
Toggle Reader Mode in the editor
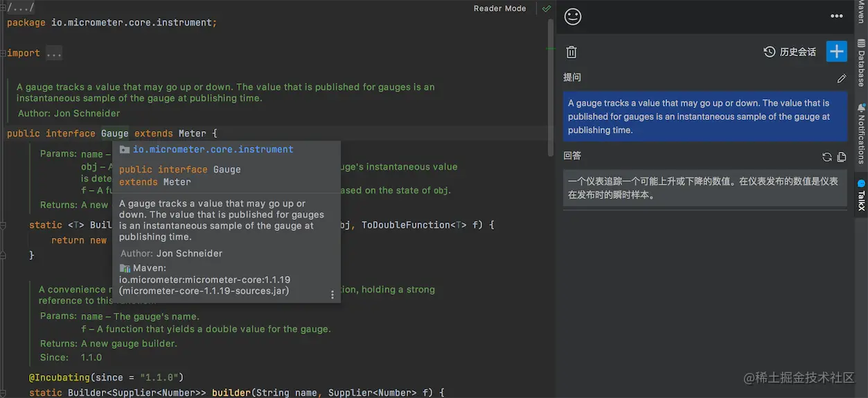point(499,8)
